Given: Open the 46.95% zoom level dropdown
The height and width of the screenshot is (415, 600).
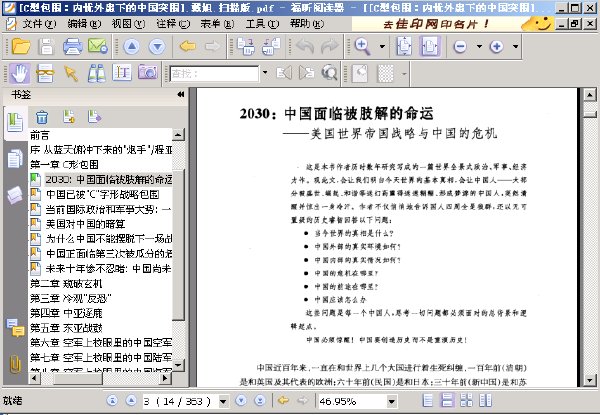Looking at the screenshot, I should [391, 401].
